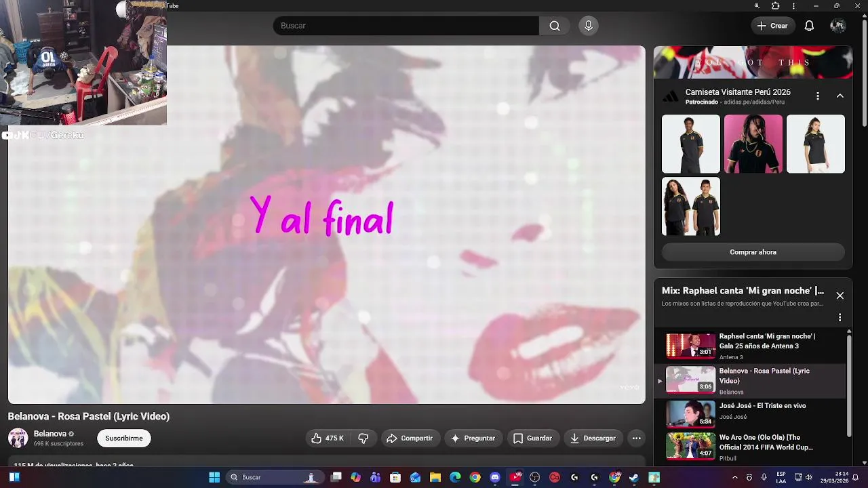Close the Mix playlist panel
This screenshot has width=868, height=488.
[840, 296]
